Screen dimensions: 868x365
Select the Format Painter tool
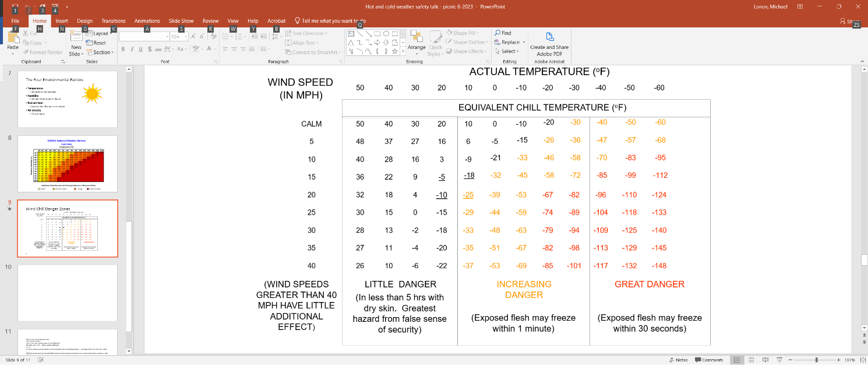[43, 52]
